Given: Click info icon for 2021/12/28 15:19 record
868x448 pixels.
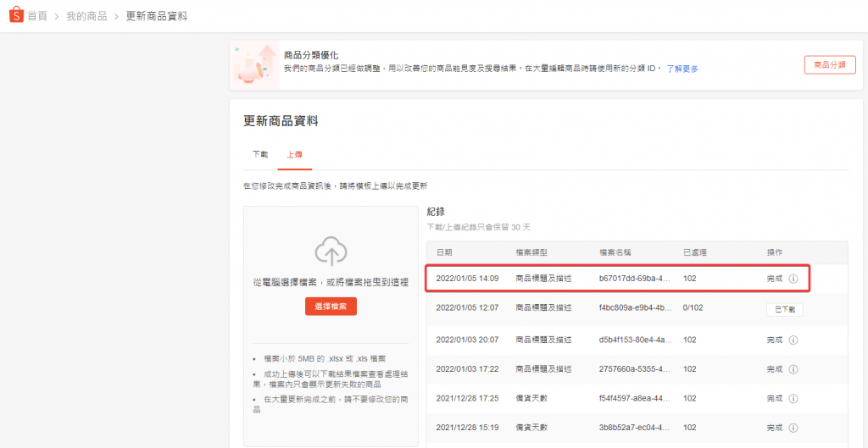Looking at the screenshot, I should point(793,428).
